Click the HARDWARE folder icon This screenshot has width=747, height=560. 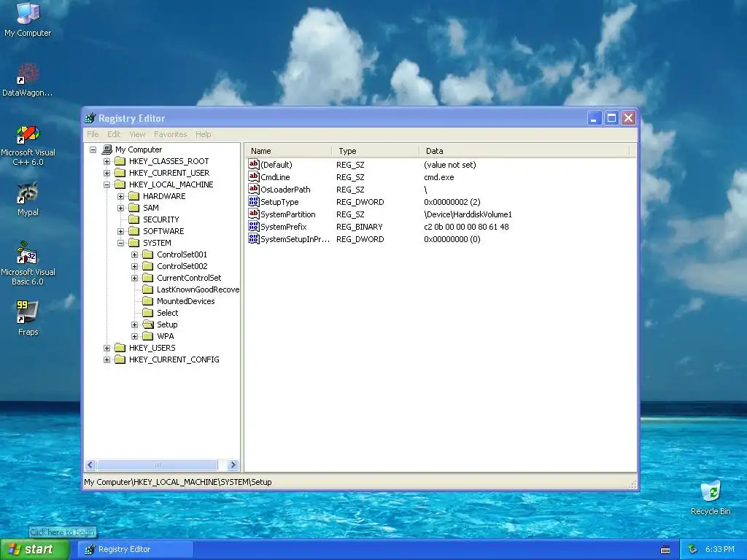(134, 196)
